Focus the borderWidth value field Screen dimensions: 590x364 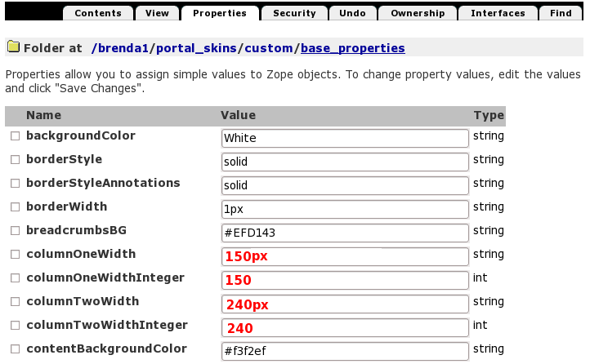(x=345, y=209)
